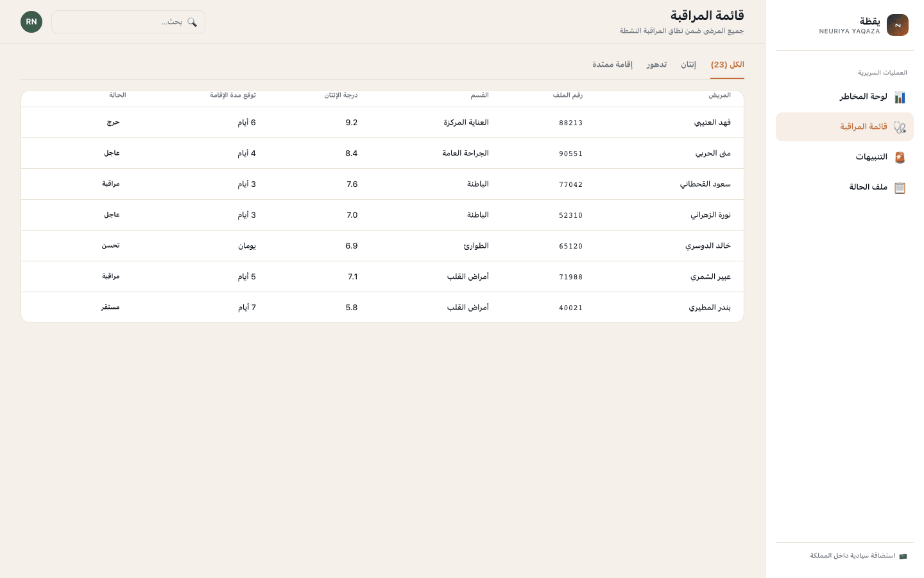Click the القسم column header

pos(479,95)
